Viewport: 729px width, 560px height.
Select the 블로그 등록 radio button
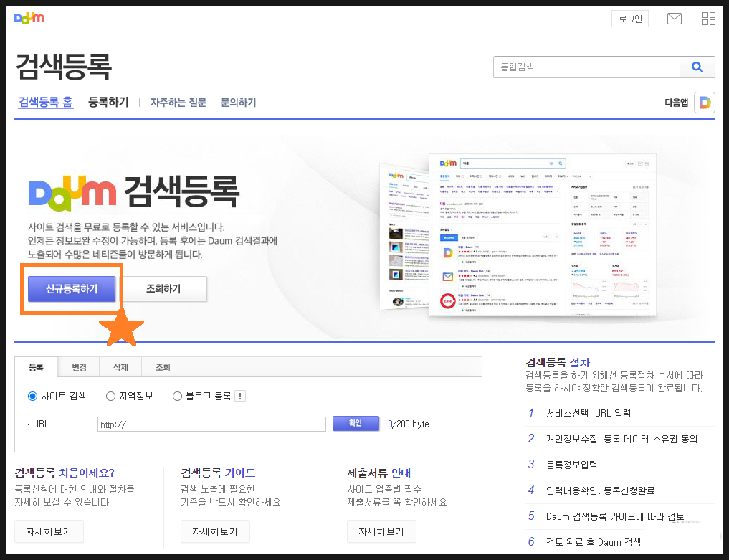point(177,397)
